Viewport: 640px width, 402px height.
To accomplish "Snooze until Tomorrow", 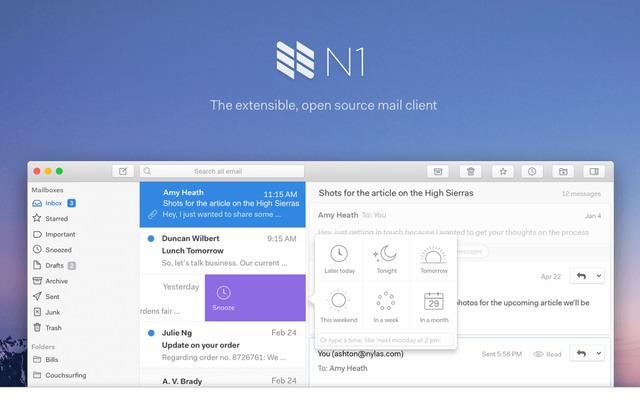I will [x=433, y=259].
